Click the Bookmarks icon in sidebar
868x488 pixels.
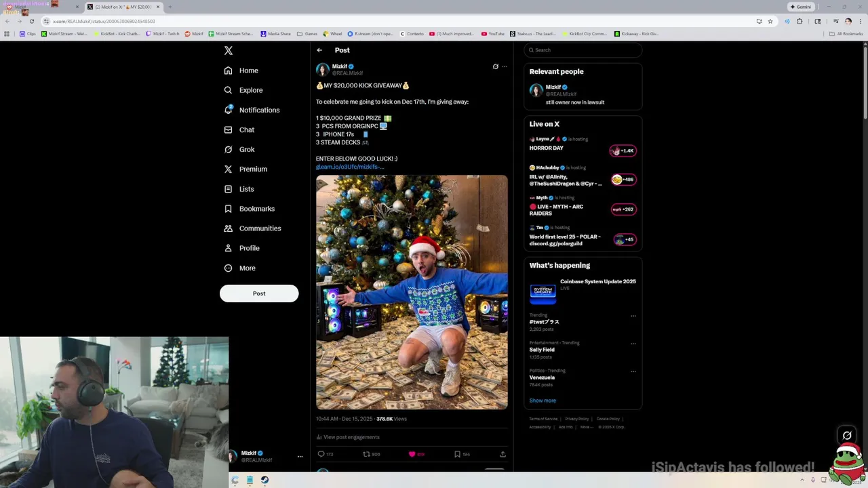click(x=228, y=209)
